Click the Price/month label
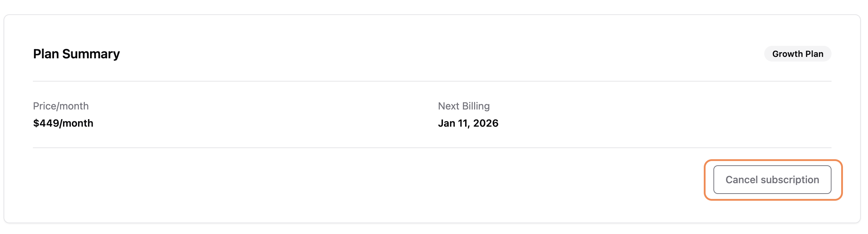 61,106
